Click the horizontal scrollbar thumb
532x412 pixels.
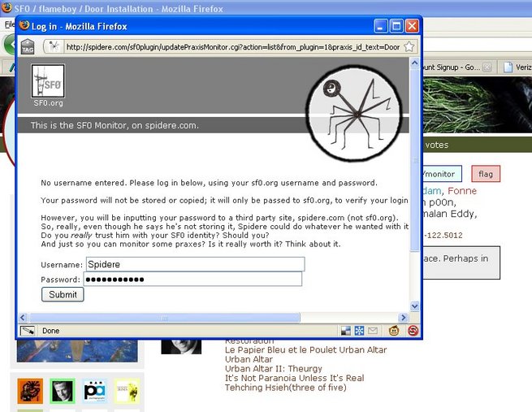pos(164,318)
